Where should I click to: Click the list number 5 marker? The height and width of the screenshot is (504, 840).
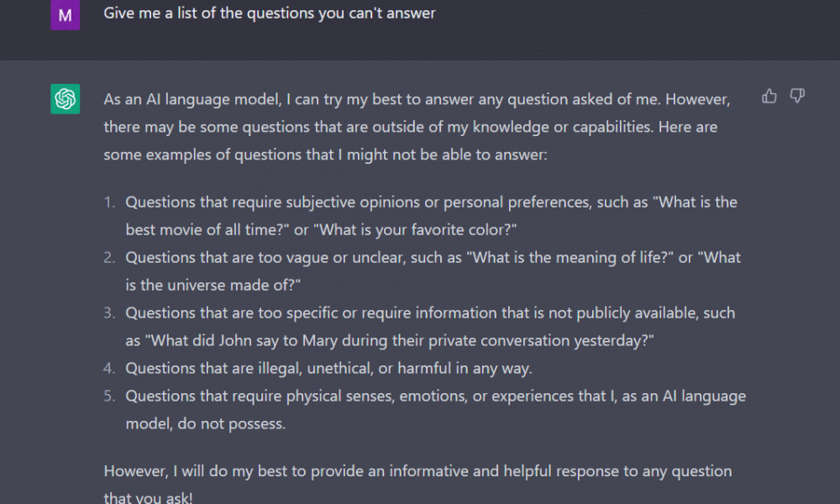point(109,396)
